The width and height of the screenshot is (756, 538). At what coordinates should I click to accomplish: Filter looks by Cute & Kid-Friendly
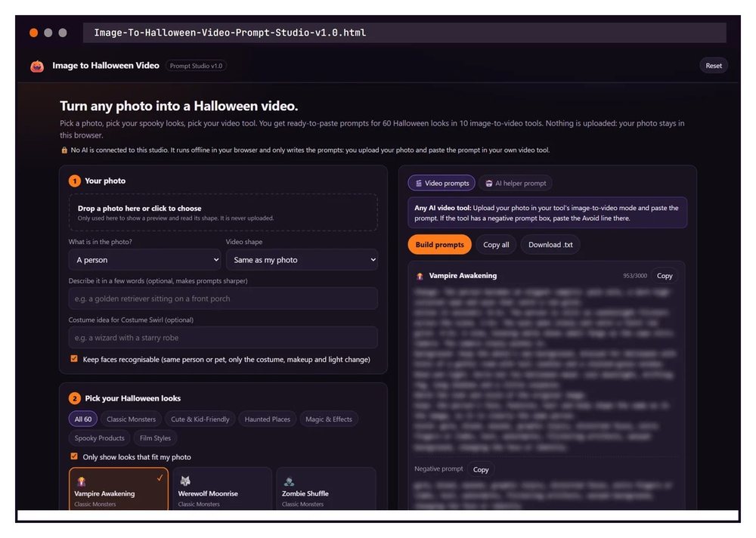tap(200, 419)
